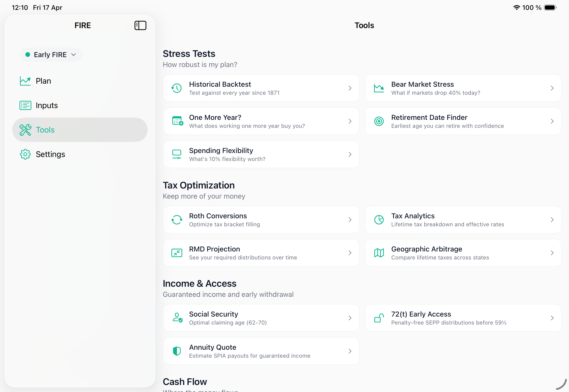Open the Historical Backtest tool

point(261,88)
